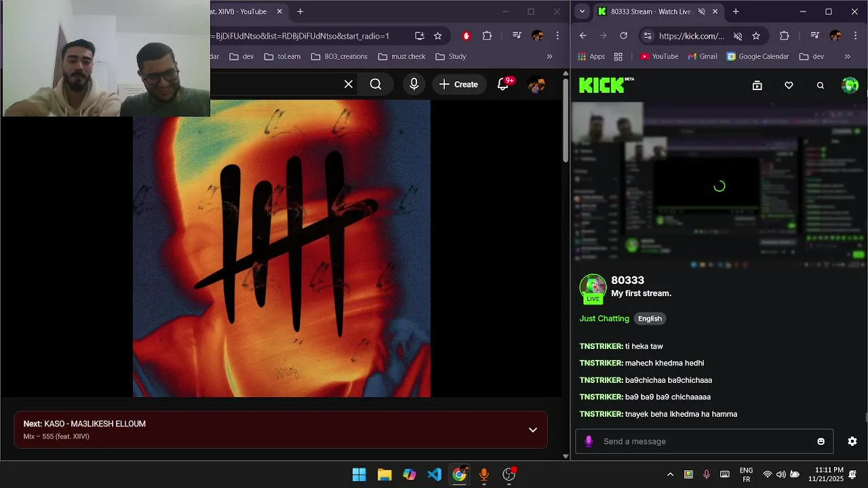Open the 80333 channel avatar
The width and height of the screenshot is (868, 488).
[593, 287]
